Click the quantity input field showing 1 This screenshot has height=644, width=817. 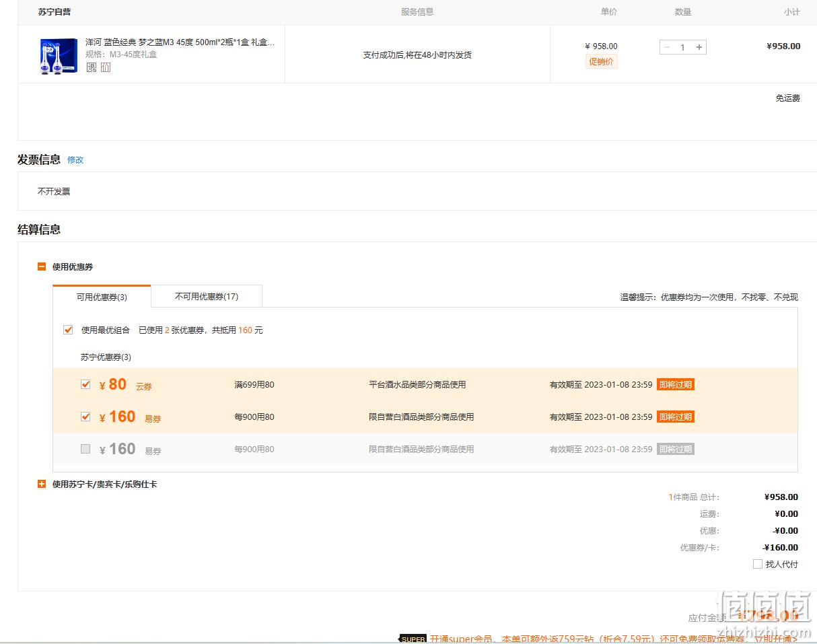[682, 47]
